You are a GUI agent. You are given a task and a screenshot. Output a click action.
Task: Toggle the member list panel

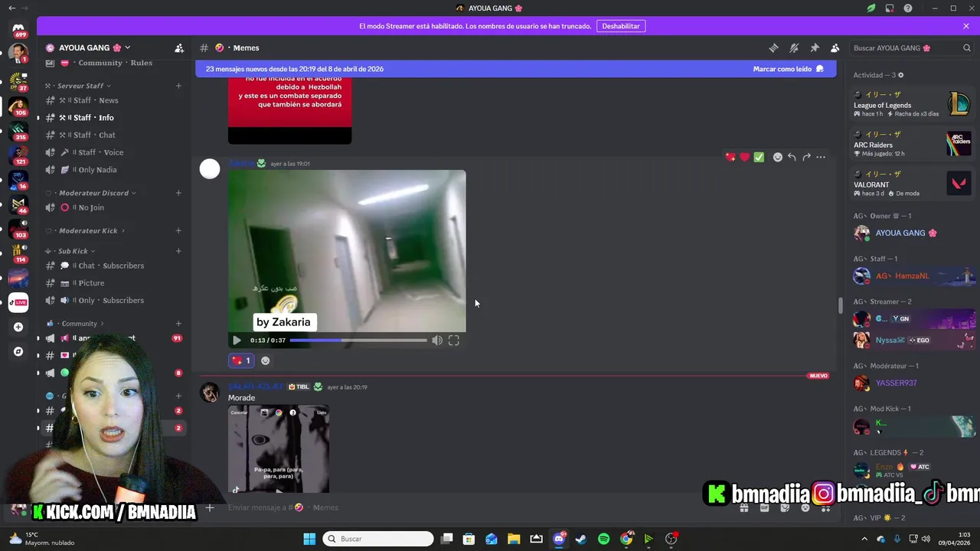(x=835, y=47)
